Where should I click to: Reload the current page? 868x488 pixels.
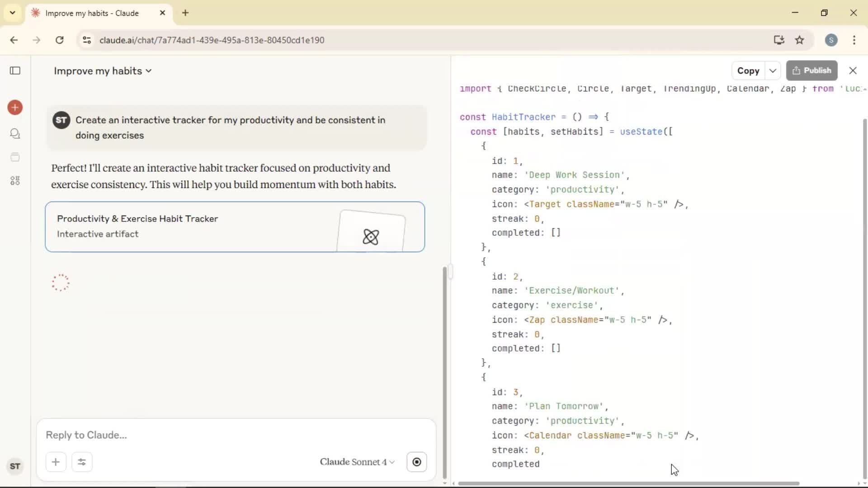pyautogui.click(x=59, y=40)
